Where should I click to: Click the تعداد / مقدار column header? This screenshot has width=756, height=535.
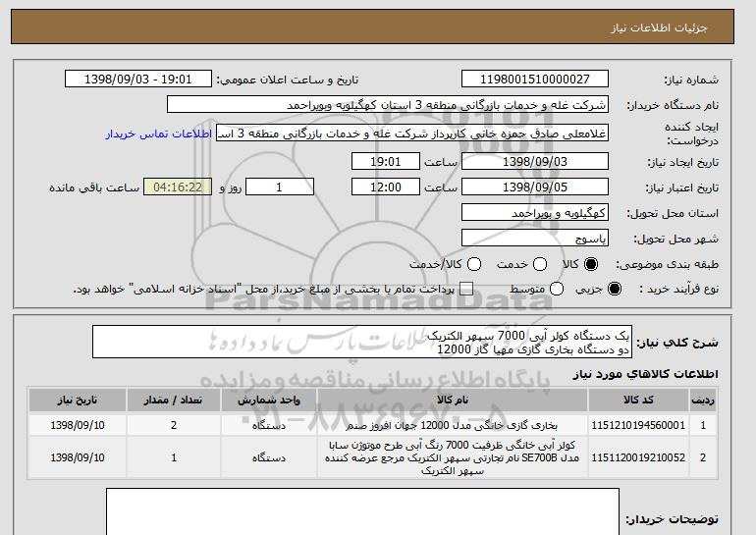[174, 401]
